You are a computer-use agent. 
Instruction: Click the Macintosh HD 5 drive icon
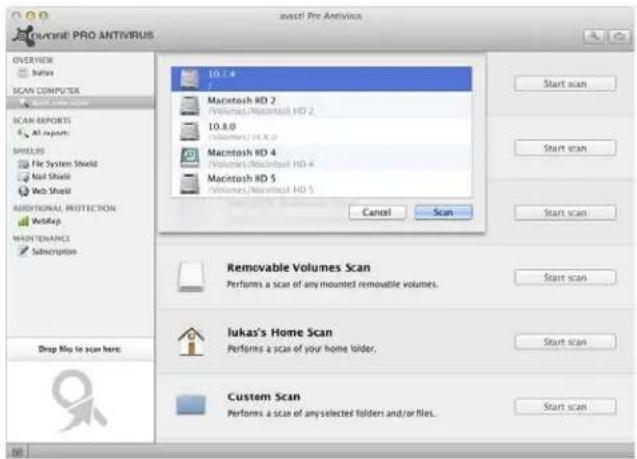point(190,184)
